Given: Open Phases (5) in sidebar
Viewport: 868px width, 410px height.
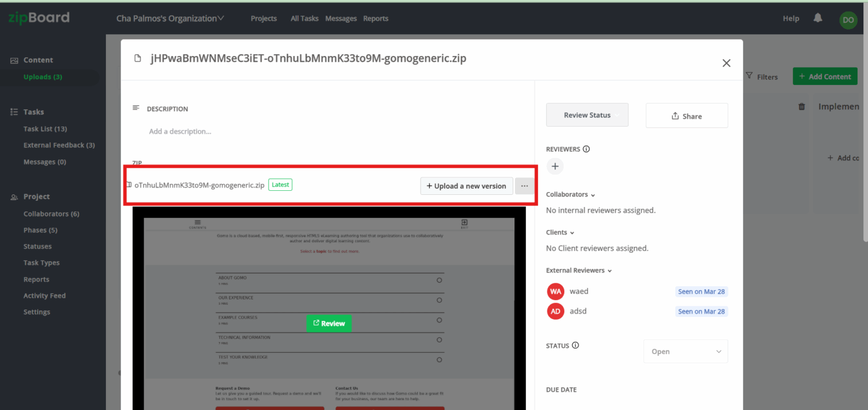Looking at the screenshot, I should tap(41, 230).
